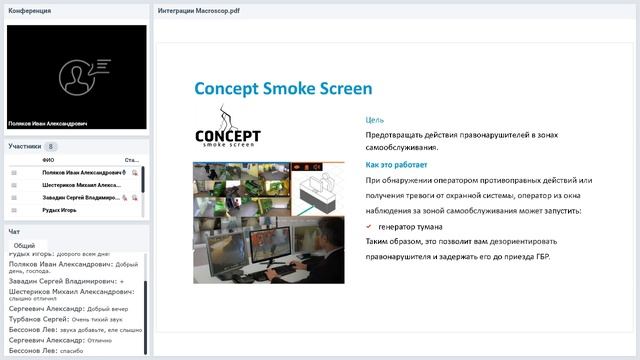The height and width of the screenshot is (360, 640).
Task: Click chat message from Шестериков Михаил Александрович
Action: (x=72, y=295)
